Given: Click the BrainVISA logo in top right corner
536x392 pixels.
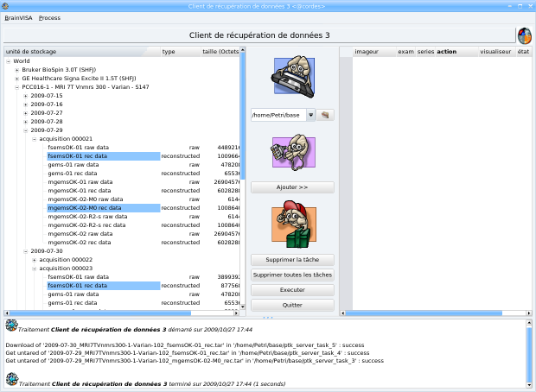Looking at the screenshot, I should point(524,36).
